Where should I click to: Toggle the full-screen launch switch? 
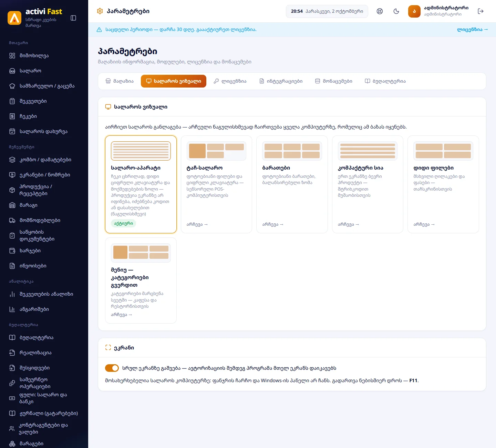tap(112, 368)
